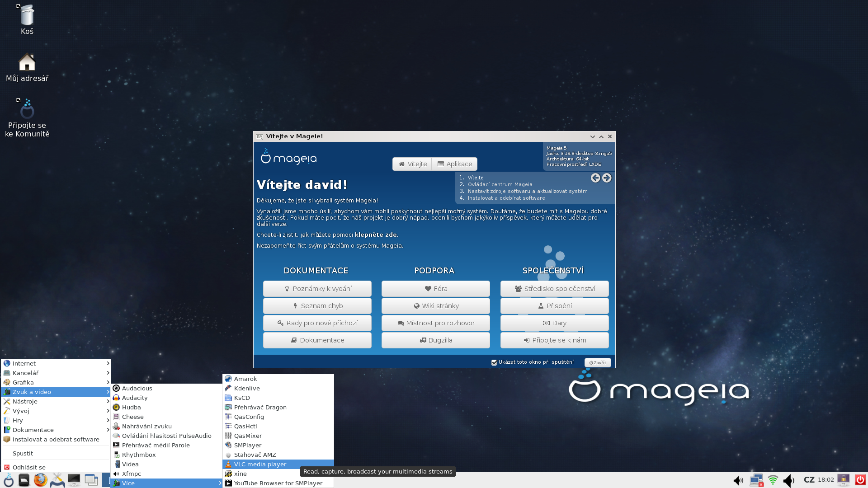Launch SMPlayer from the list
This screenshot has width=868, height=488.
[x=278, y=445]
